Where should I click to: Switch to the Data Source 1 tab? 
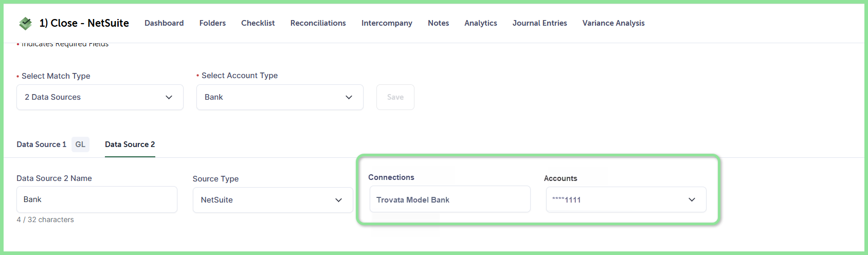(x=41, y=144)
